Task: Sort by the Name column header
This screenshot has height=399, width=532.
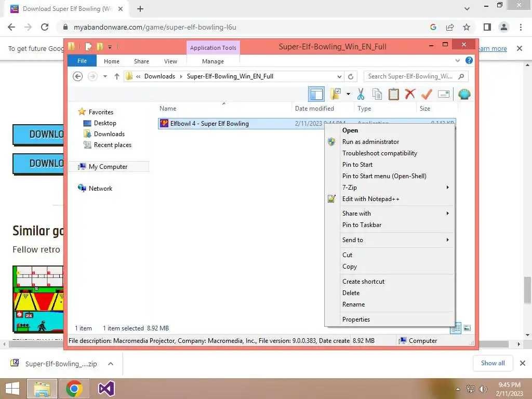Action: click(x=224, y=109)
